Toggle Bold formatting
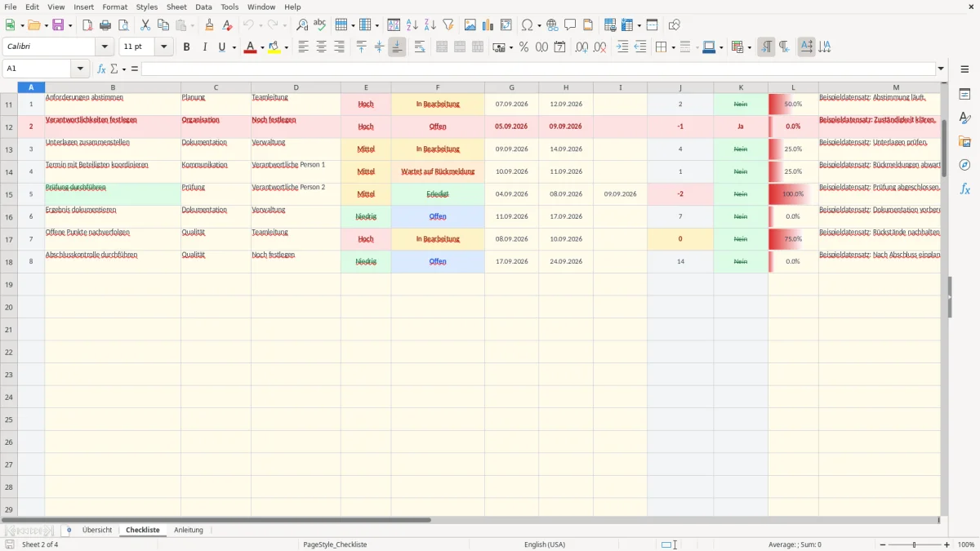The image size is (980, 551). click(187, 47)
